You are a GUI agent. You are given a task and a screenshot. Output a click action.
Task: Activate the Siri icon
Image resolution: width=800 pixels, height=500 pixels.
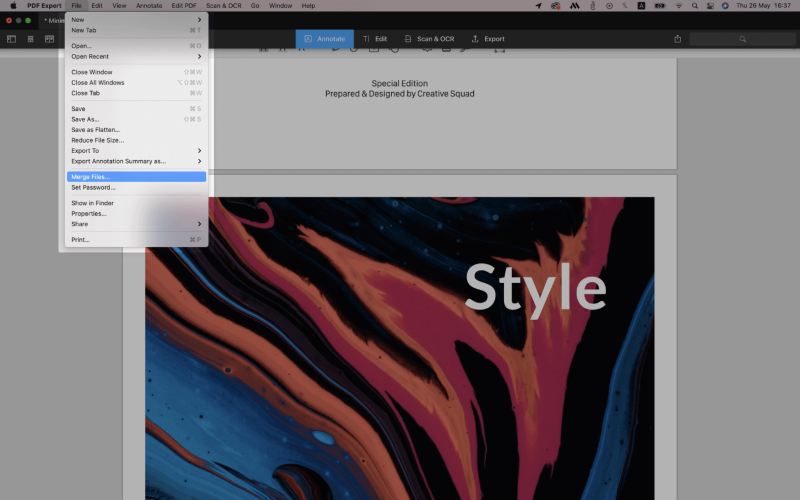(725, 6)
